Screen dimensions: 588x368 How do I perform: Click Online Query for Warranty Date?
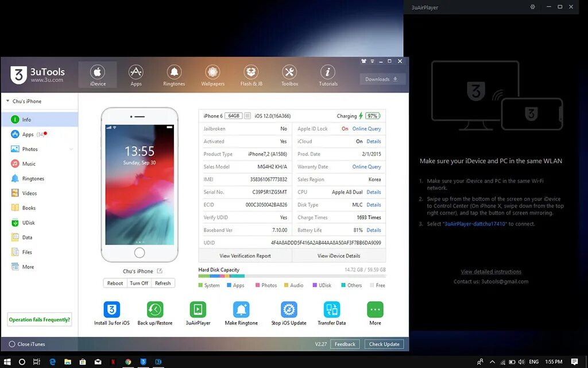pyautogui.click(x=366, y=166)
